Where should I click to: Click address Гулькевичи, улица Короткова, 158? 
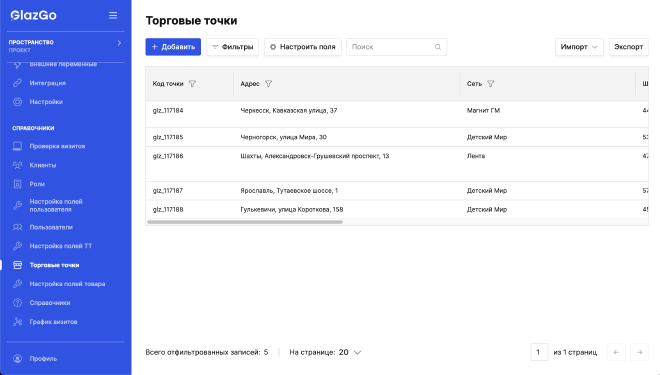pyautogui.click(x=292, y=210)
